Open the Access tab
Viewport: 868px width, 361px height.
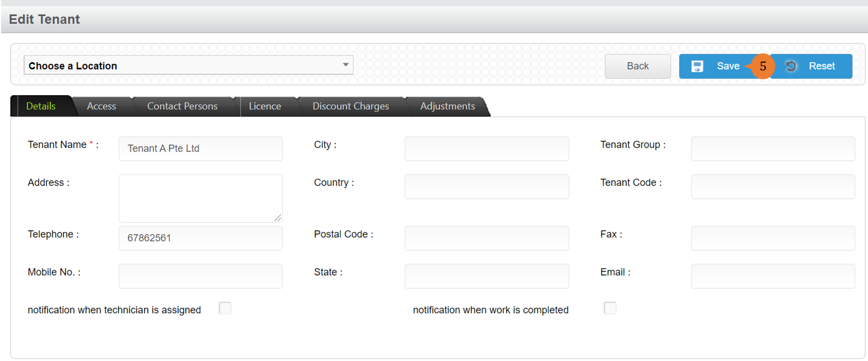pos(102,106)
